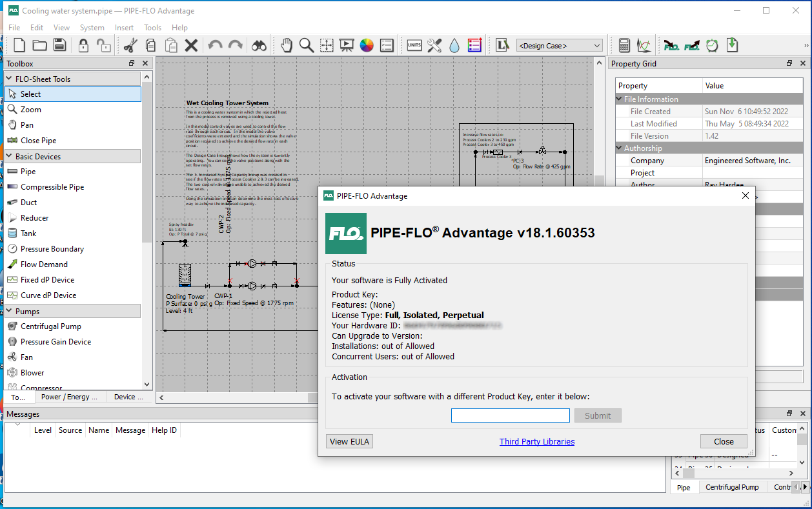Choose the Pressure Boundary tool
This screenshot has height=509, width=812.
click(71, 249)
